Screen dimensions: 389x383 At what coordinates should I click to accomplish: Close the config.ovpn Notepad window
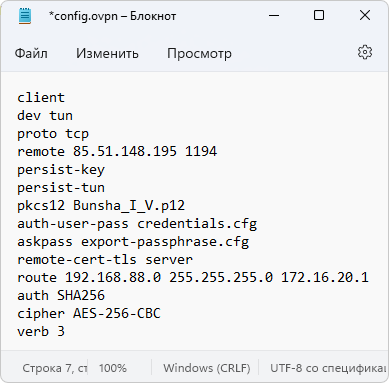365,15
